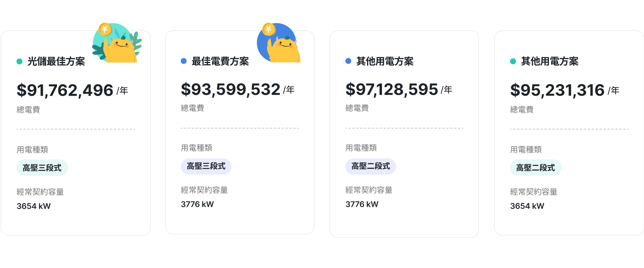Click yen coin on blue mascot card
This screenshot has height=268, width=644.
pyautogui.click(x=269, y=29)
